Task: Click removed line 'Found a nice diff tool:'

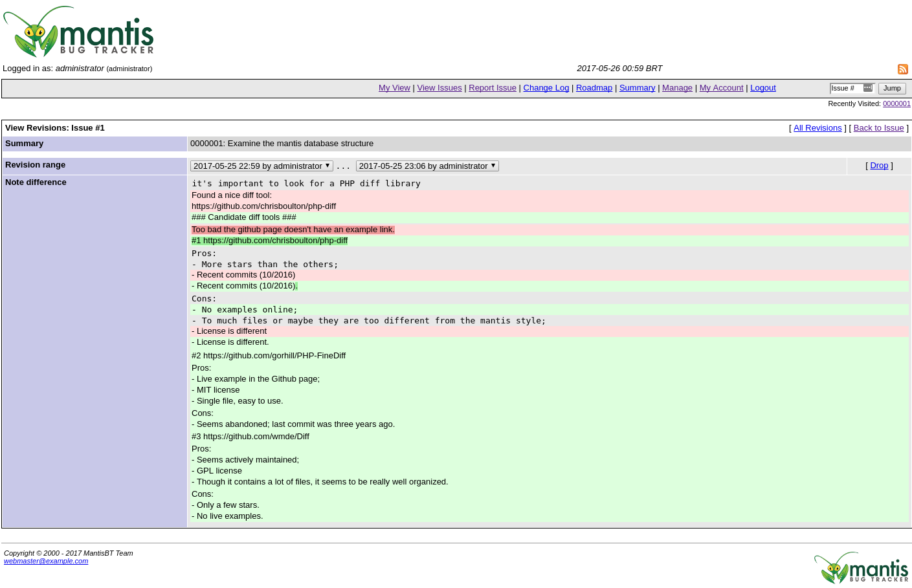Action: (x=232, y=195)
